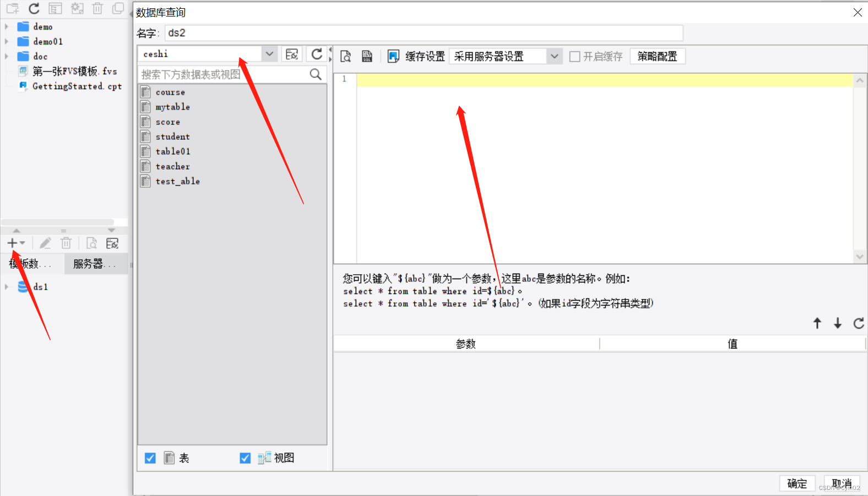Click the SQL editor scrollbar up arrow
The width and height of the screenshot is (868, 496).
(860, 80)
